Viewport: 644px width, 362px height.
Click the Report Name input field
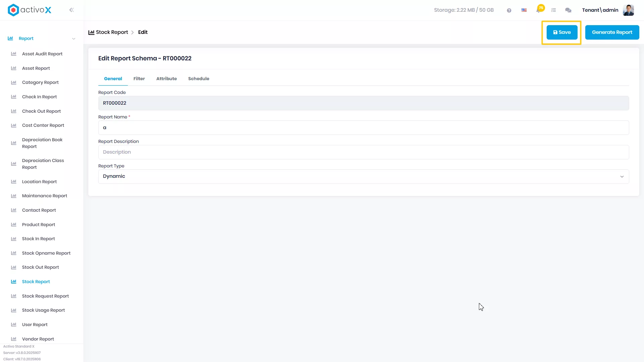pos(363,127)
